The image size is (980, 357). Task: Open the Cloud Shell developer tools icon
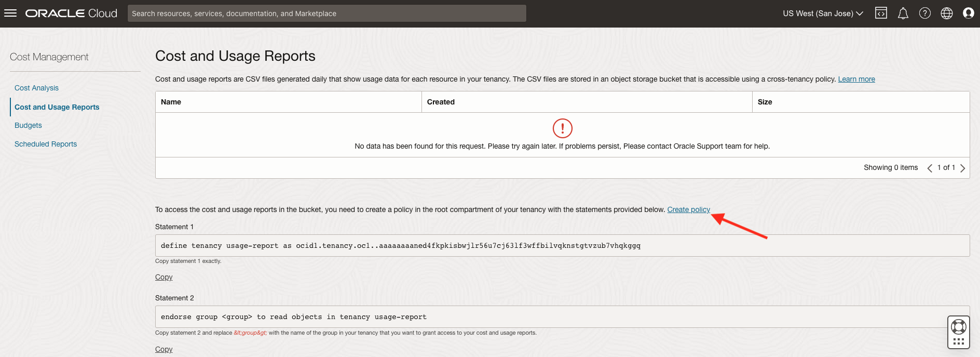[x=881, y=14]
